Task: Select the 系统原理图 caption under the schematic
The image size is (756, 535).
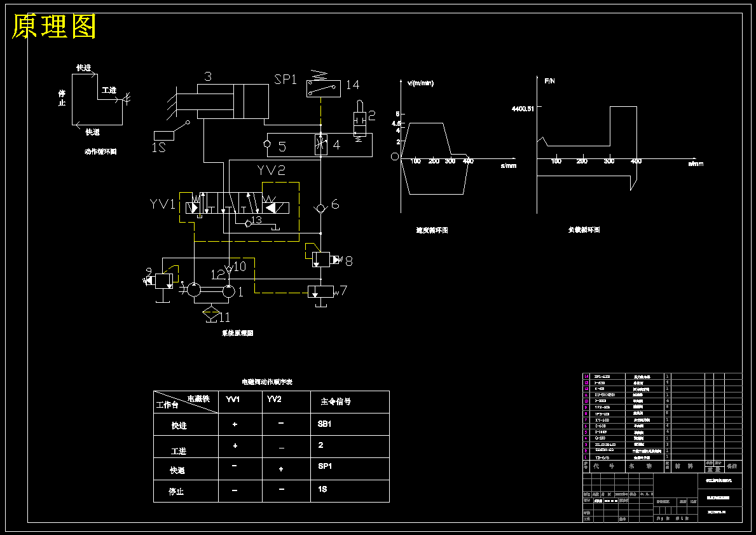Action: pos(237,333)
